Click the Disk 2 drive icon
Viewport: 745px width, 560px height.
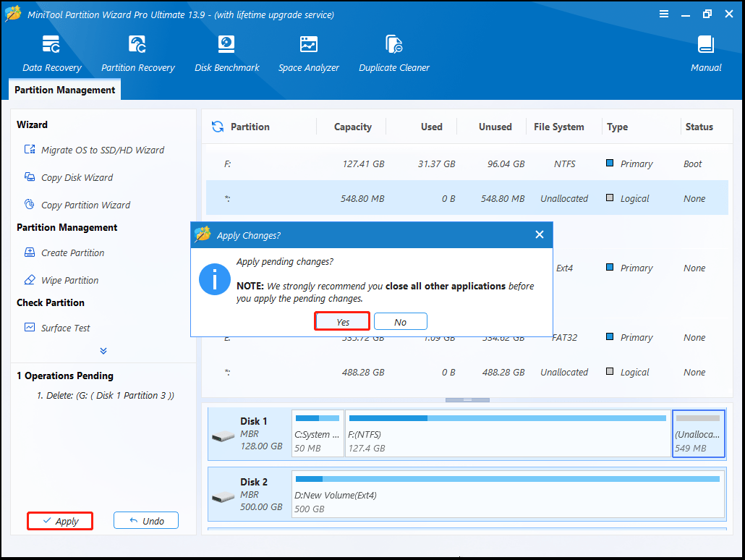[223, 497]
